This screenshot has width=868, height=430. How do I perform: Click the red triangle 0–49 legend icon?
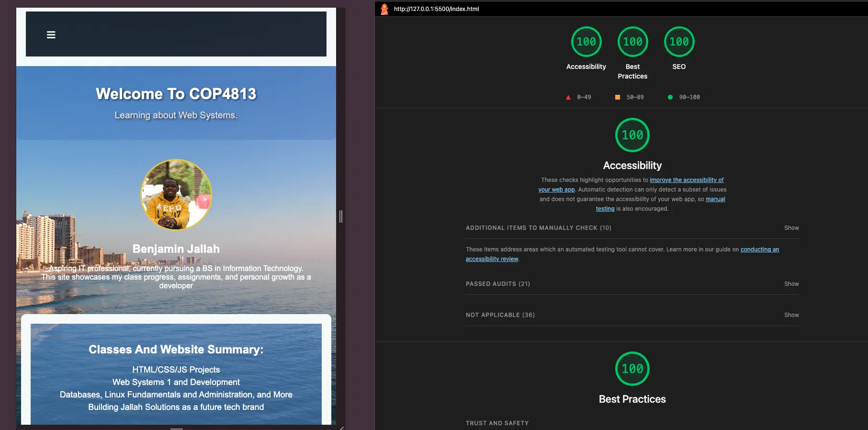(x=568, y=97)
